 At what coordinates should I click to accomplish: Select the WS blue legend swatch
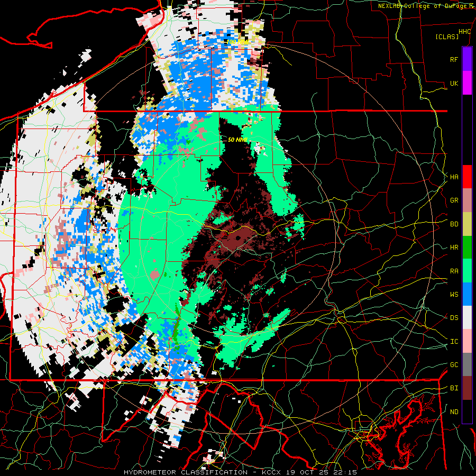coord(467,294)
